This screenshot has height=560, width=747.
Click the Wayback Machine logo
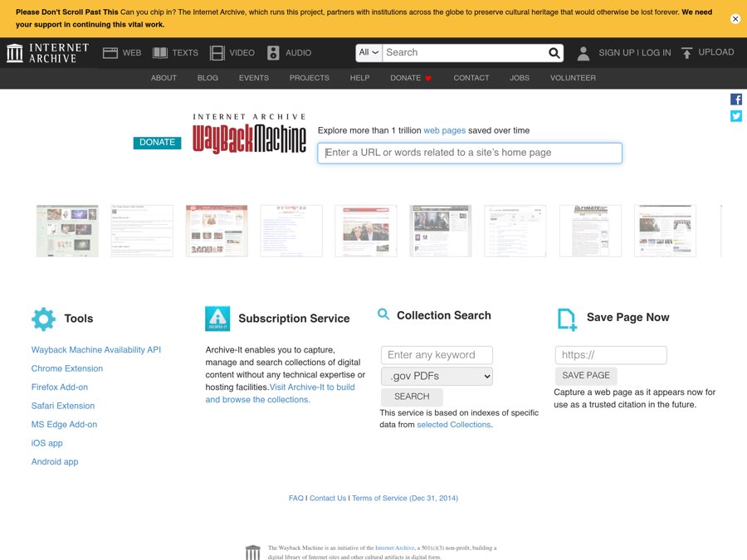point(249,134)
